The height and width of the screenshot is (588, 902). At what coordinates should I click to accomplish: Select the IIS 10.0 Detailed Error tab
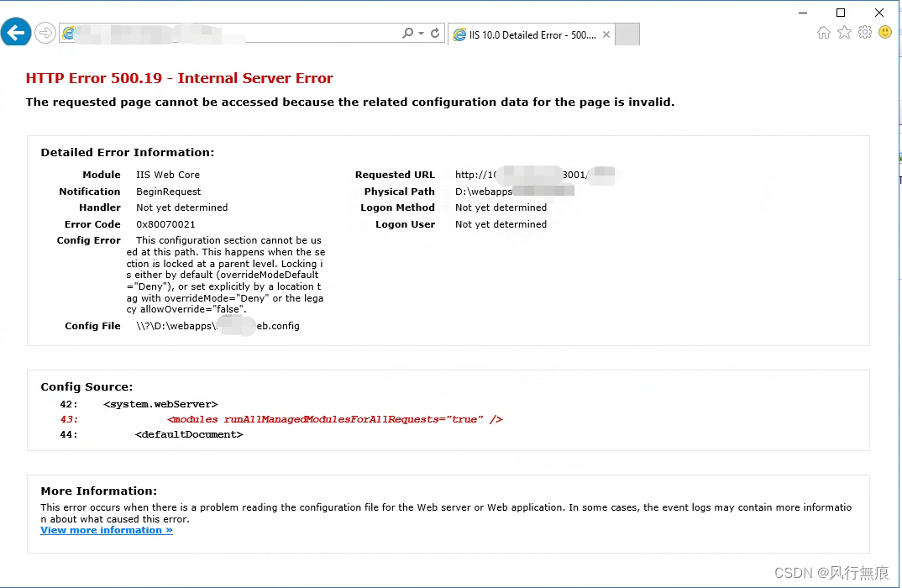click(x=532, y=34)
